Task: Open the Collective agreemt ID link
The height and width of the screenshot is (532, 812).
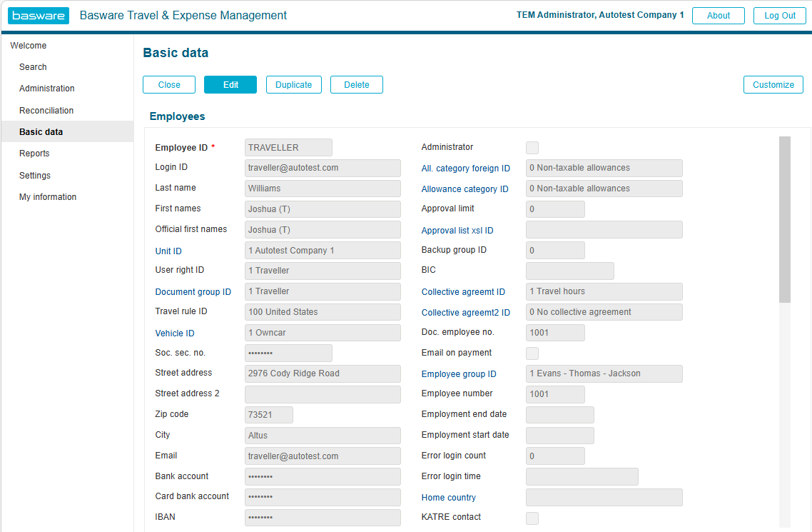Action: point(463,292)
